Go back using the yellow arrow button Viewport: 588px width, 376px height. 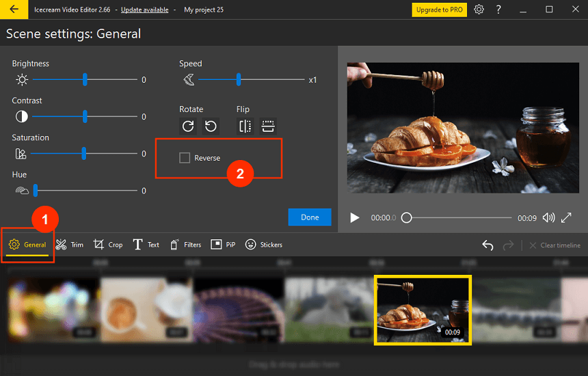[x=14, y=10]
